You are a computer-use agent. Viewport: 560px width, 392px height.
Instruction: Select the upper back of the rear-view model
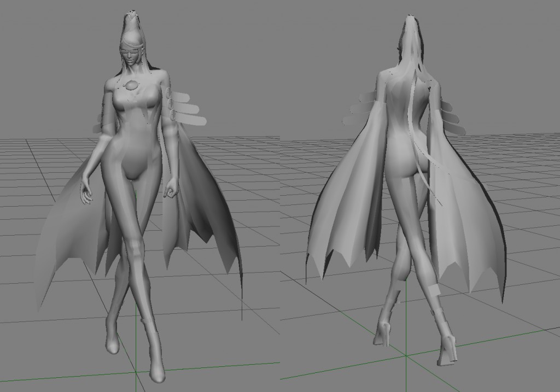(x=402, y=93)
